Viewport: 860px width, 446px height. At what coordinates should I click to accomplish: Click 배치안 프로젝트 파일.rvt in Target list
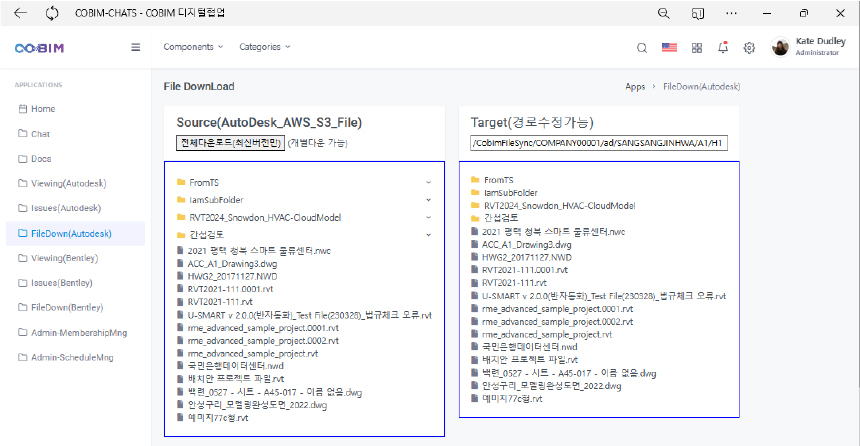530,360
